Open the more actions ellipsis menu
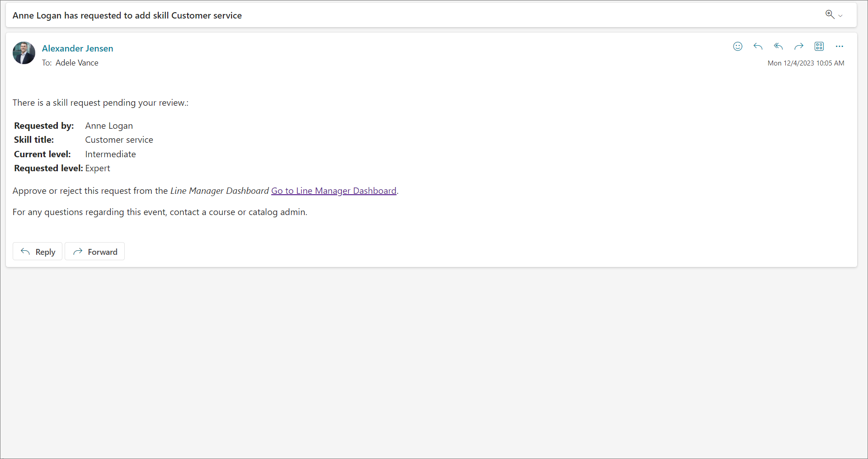Screen dimensions: 868x459 point(839,47)
